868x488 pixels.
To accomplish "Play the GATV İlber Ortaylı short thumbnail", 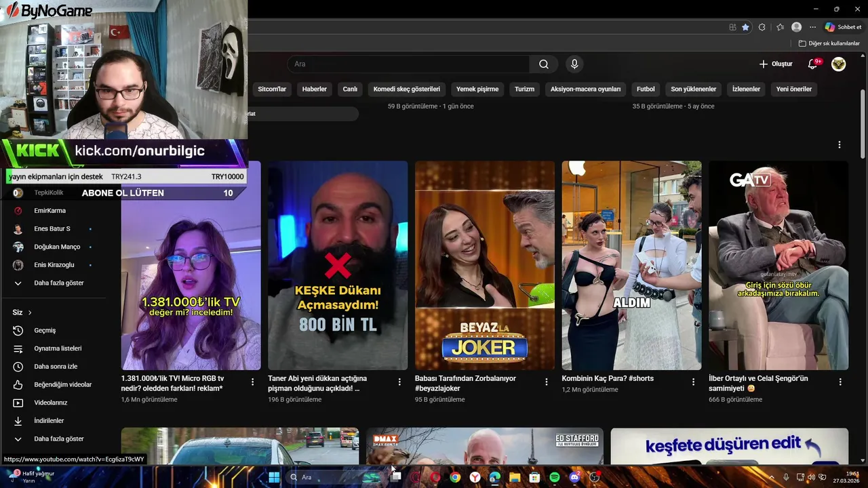I will 778,265.
